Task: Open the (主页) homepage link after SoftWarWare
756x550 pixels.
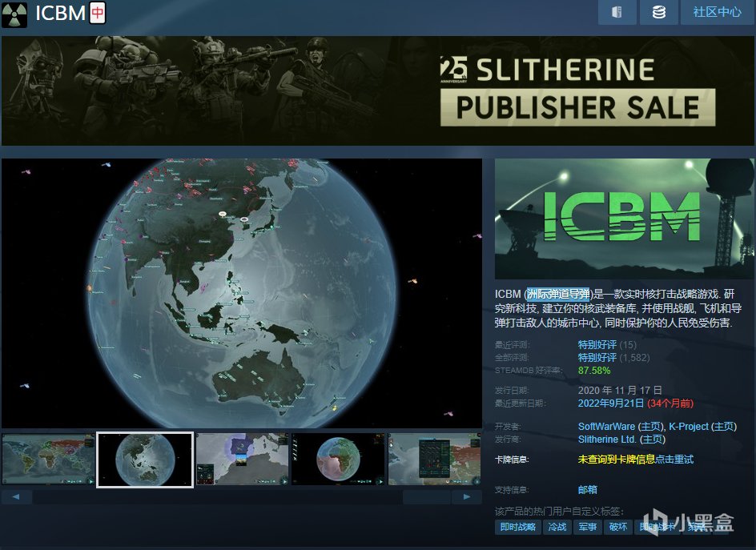Action: tap(651, 426)
